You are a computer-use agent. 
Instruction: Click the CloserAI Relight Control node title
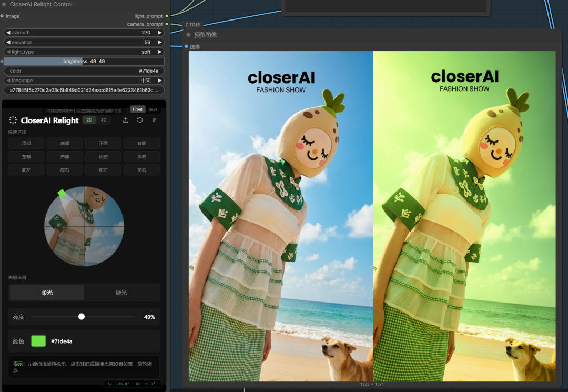coord(41,4)
